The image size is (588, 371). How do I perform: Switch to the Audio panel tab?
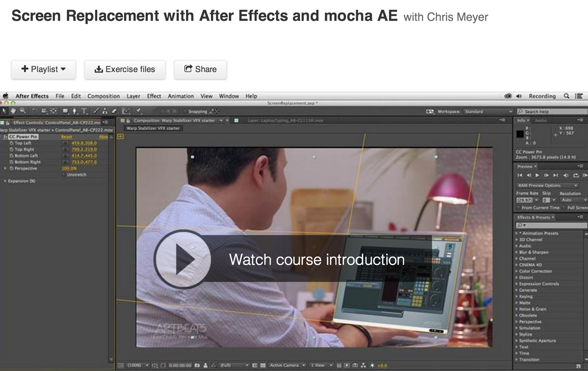541,120
